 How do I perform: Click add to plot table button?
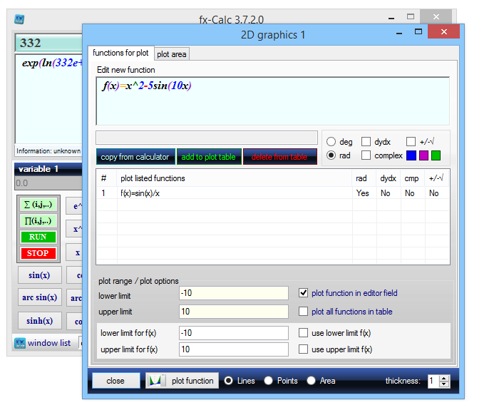[x=209, y=157]
